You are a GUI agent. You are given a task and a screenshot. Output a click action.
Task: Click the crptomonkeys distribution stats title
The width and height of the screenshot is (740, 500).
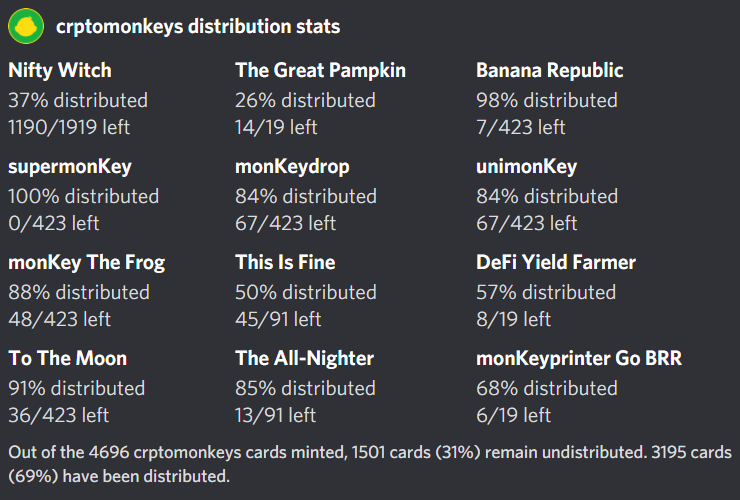[x=198, y=26]
